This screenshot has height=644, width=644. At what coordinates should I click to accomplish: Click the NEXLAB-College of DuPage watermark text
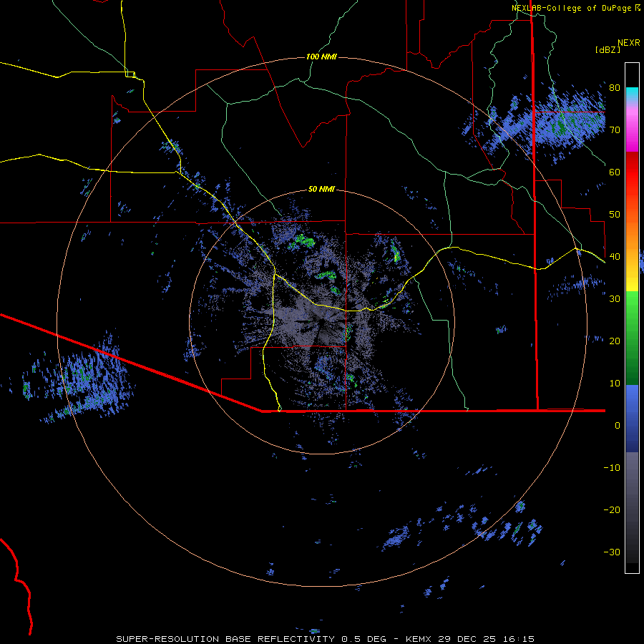point(575,8)
